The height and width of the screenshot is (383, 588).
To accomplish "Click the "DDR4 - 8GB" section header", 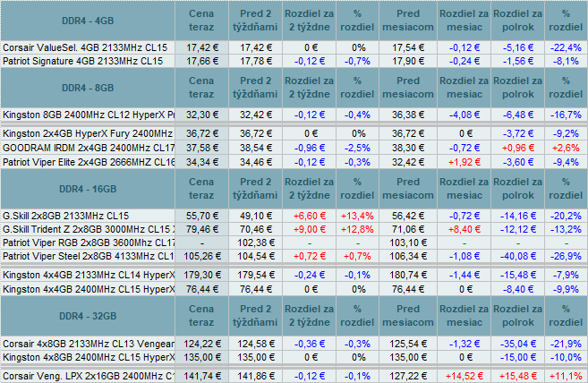I will [88, 88].
